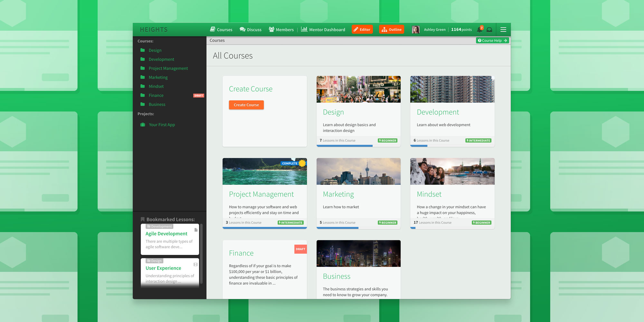Open the hamburger menu
644x322 pixels.
click(503, 30)
